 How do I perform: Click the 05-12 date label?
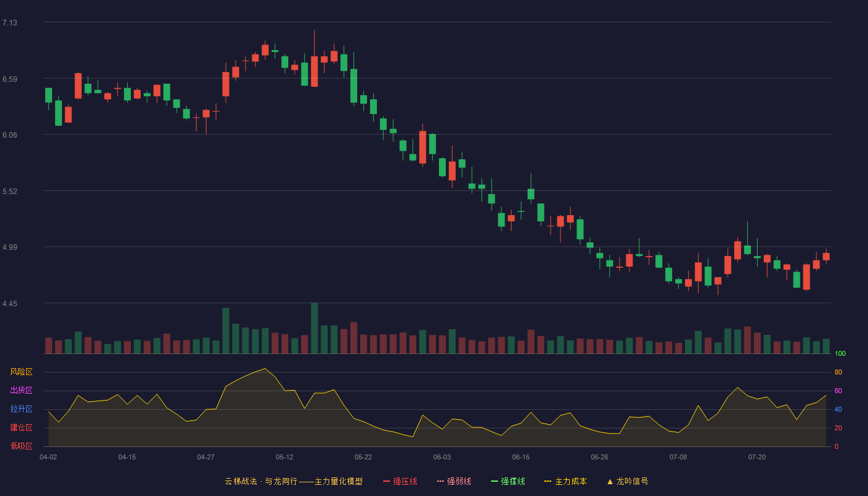tap(285, 457)
